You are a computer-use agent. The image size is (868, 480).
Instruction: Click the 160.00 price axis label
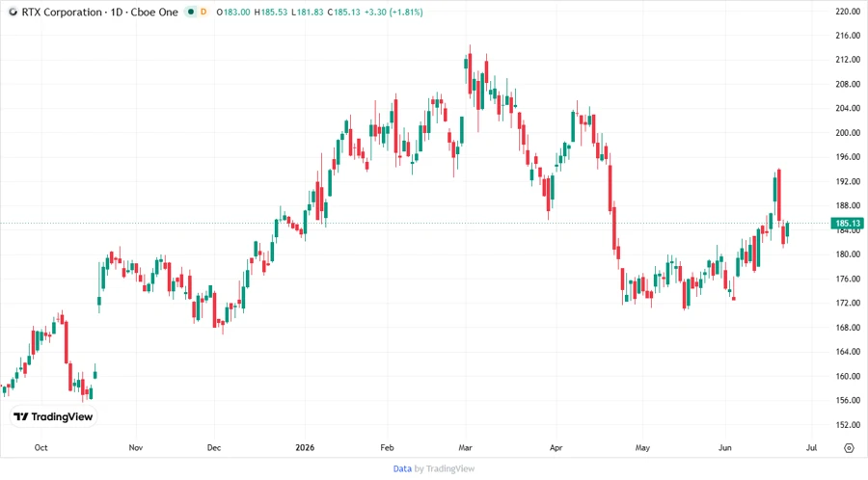(x=848, y=376)
